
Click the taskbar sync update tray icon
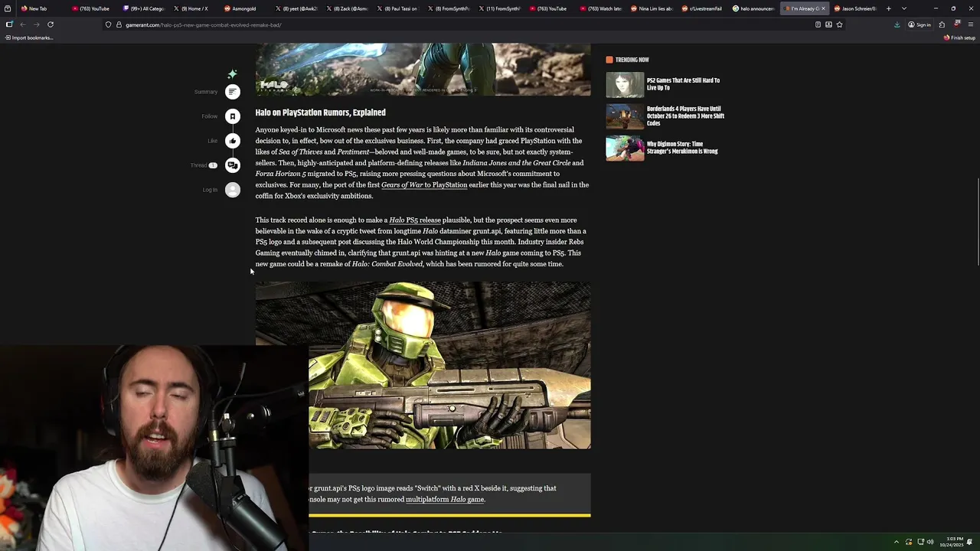(908, 542)
